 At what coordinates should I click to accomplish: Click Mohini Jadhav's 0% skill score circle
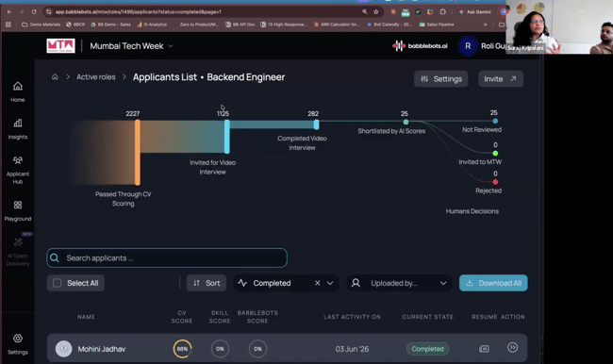click(x=220, y=349)
